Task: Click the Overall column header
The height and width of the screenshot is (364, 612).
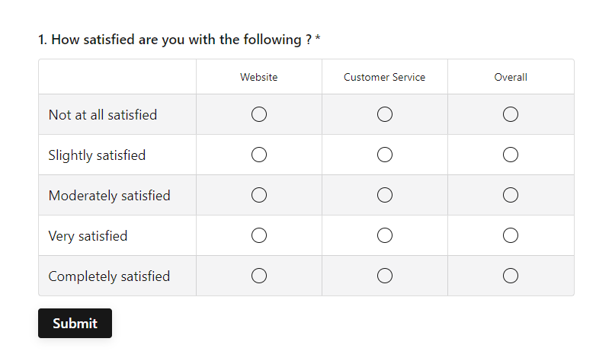Action: [x=511, y=77]
